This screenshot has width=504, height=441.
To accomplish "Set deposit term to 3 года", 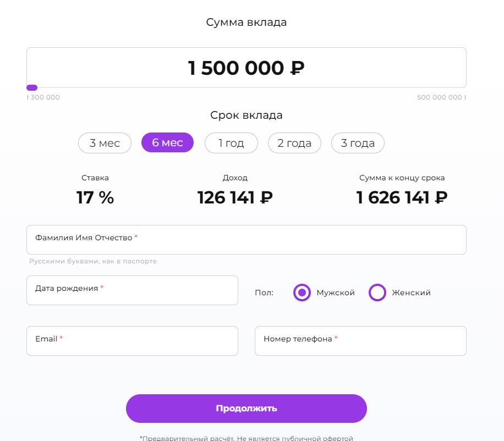I will pyautogui.click(x=358, y=143).
